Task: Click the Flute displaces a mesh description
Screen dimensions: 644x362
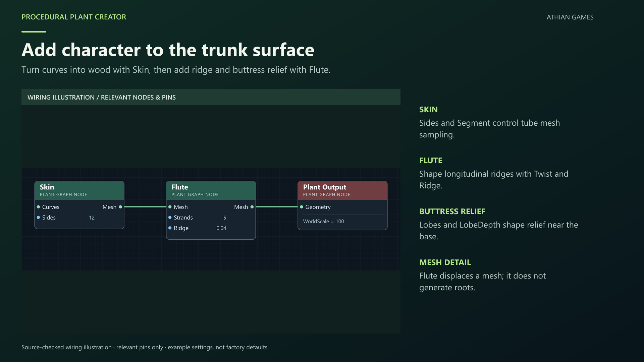Action: pos(482,282)
